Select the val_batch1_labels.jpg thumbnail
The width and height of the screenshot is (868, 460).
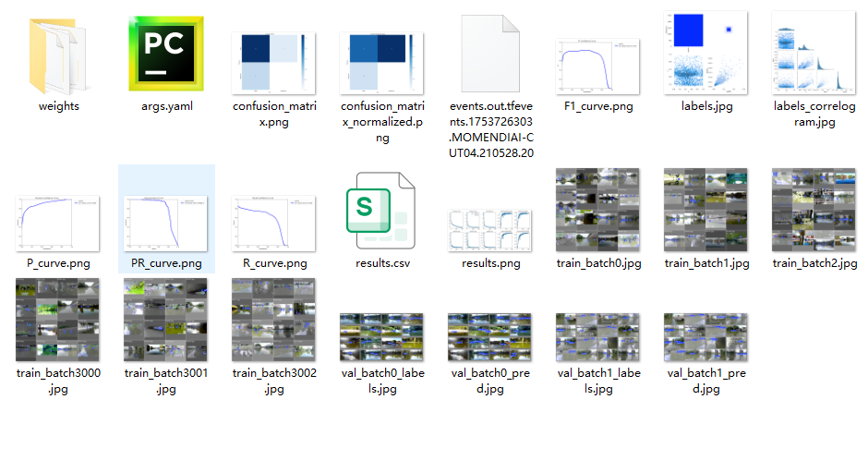pos(597,337)
